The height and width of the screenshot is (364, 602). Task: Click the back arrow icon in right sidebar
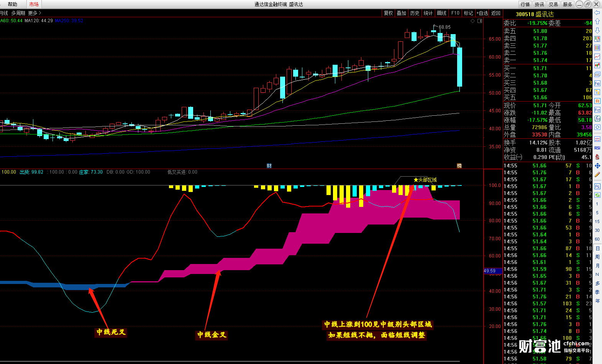(x=597, y=13)
